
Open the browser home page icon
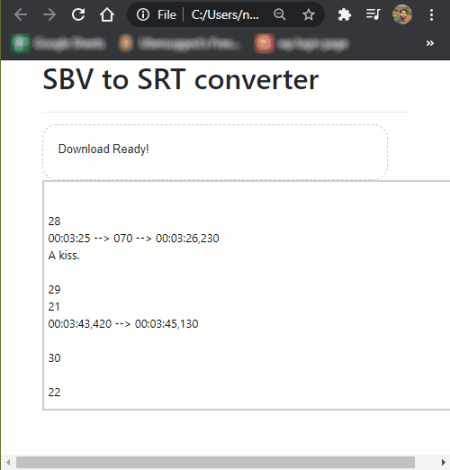[107, 15]
